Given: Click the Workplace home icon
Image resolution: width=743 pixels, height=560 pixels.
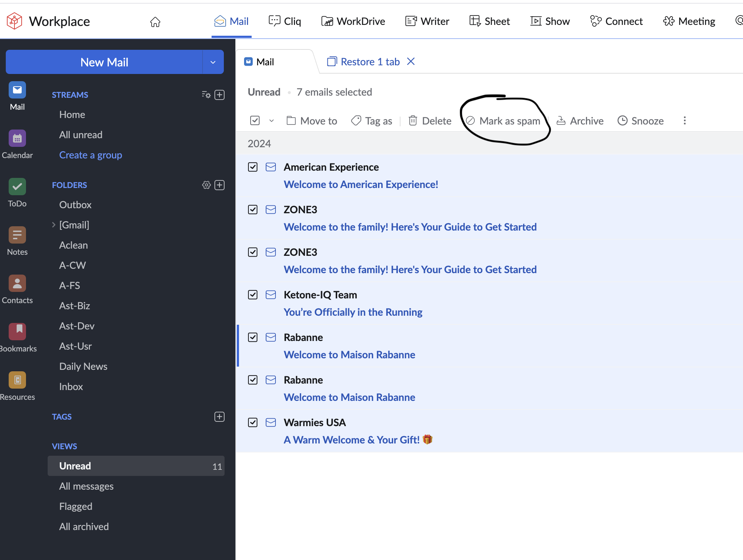Looking at the screenshot, I should 155,22.
